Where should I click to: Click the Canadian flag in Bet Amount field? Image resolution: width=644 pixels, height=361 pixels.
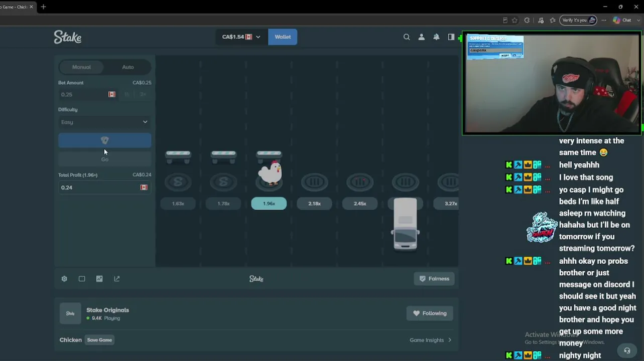pos(112,94)
